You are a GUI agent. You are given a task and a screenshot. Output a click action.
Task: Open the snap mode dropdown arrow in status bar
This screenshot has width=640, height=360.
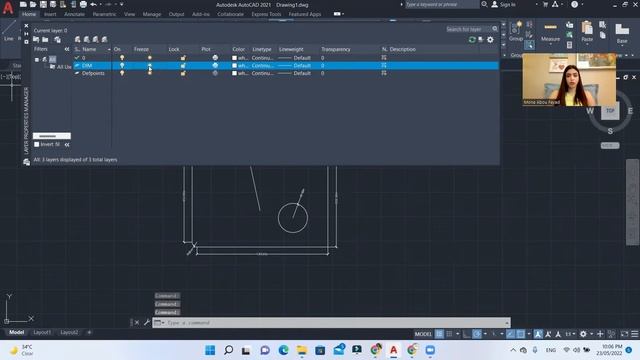pos(458,334)
